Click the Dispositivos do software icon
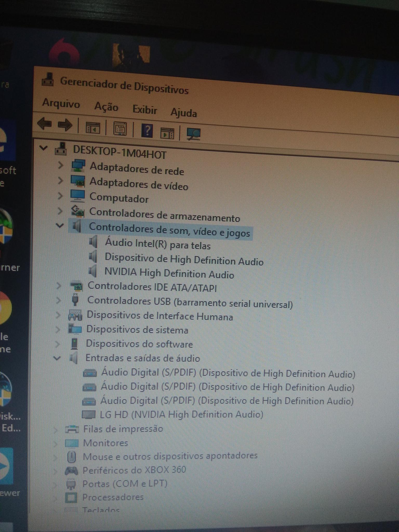The image size is (399, 532). click(x=74, y=344)
